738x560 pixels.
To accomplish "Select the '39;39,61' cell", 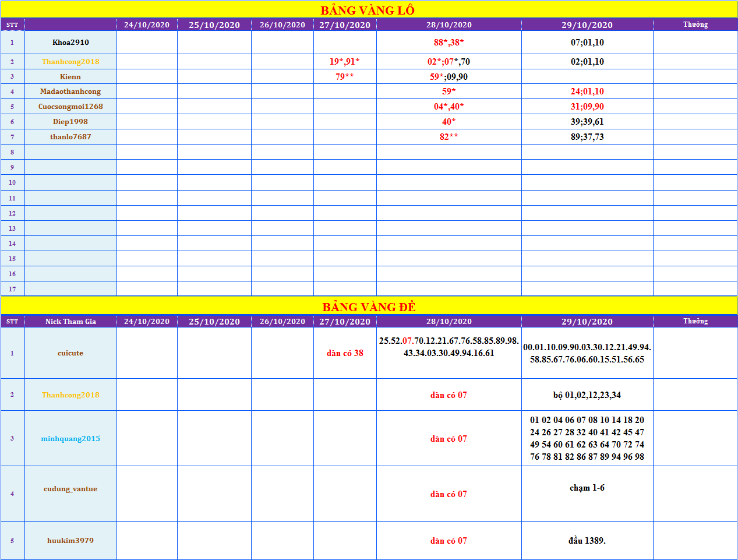I will pyautogui.click(x=587, y=122).
